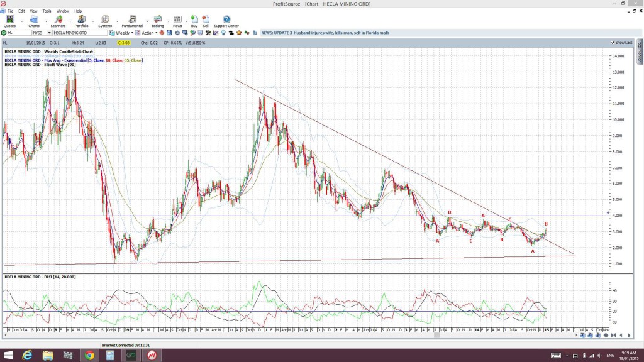This screenshot has height=362, width=644.
Task: Toggle the Show Last checkbox
Action: (613, 43)
